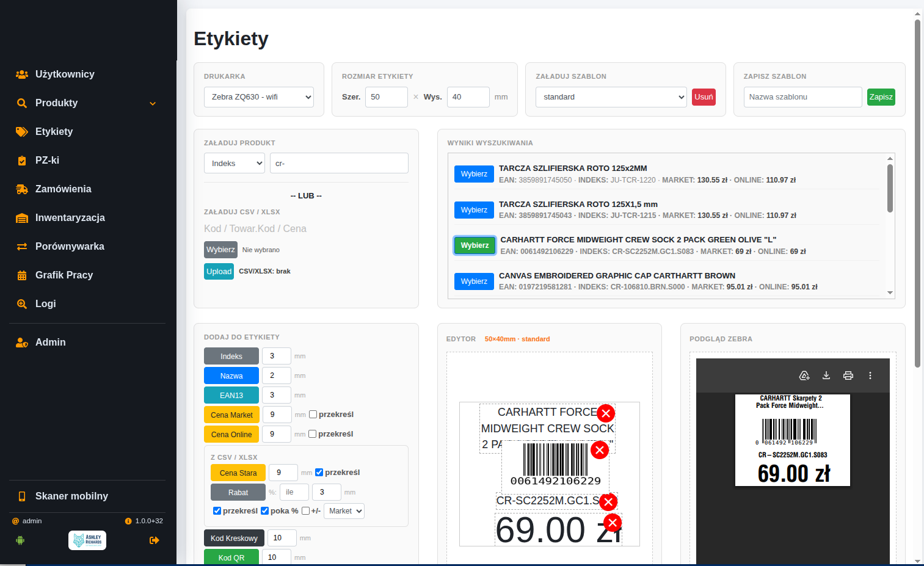Click the version 1.0.0+32 info icon
This screenshot has width=924, height=566.
[128, 521]
